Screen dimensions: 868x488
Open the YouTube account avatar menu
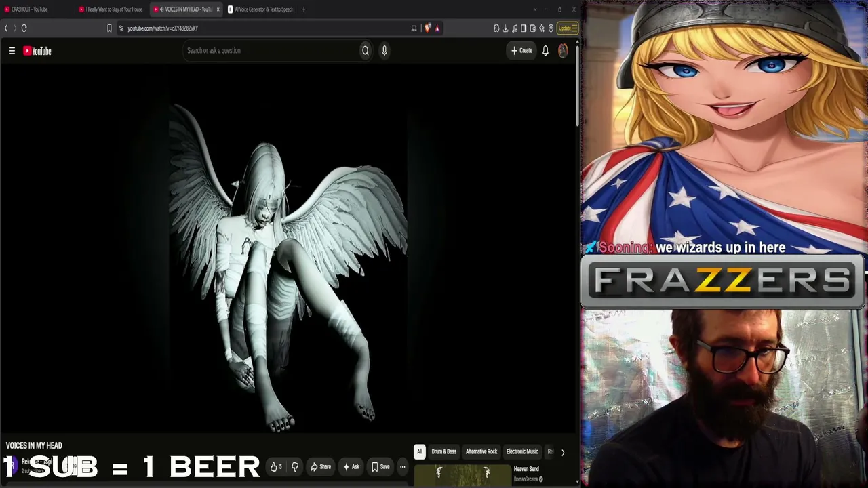[563, 50]
